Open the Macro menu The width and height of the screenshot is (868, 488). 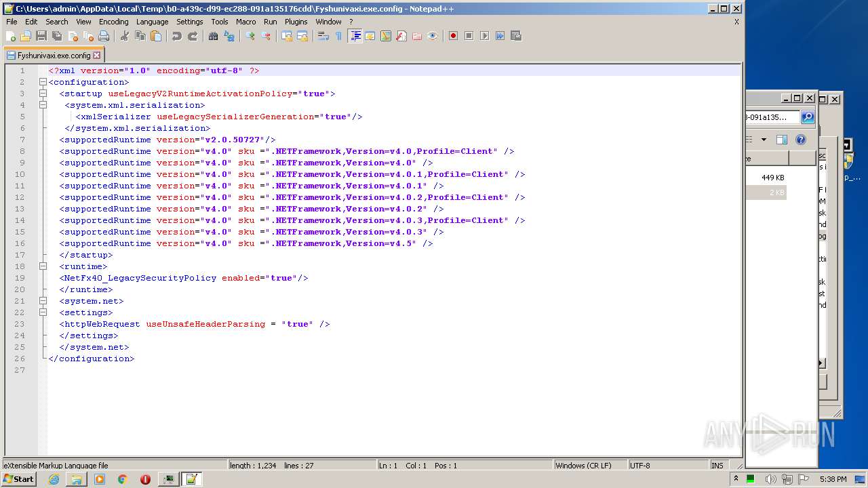click(x=245, y=22)
